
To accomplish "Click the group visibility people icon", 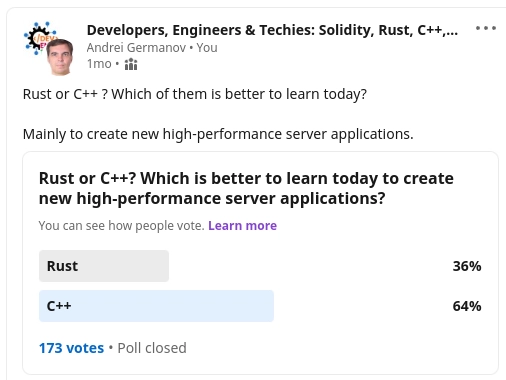I will (131, 64).
